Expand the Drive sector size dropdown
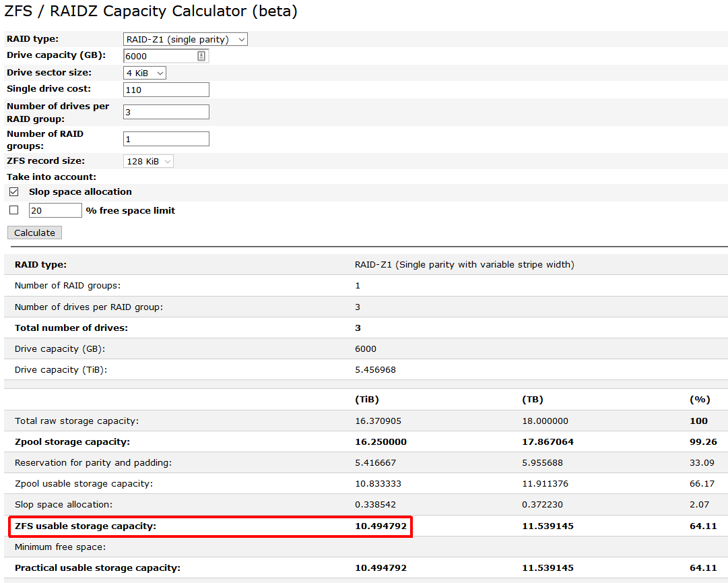Viewport: 728px width, 583px height. [x=144, y=73]
